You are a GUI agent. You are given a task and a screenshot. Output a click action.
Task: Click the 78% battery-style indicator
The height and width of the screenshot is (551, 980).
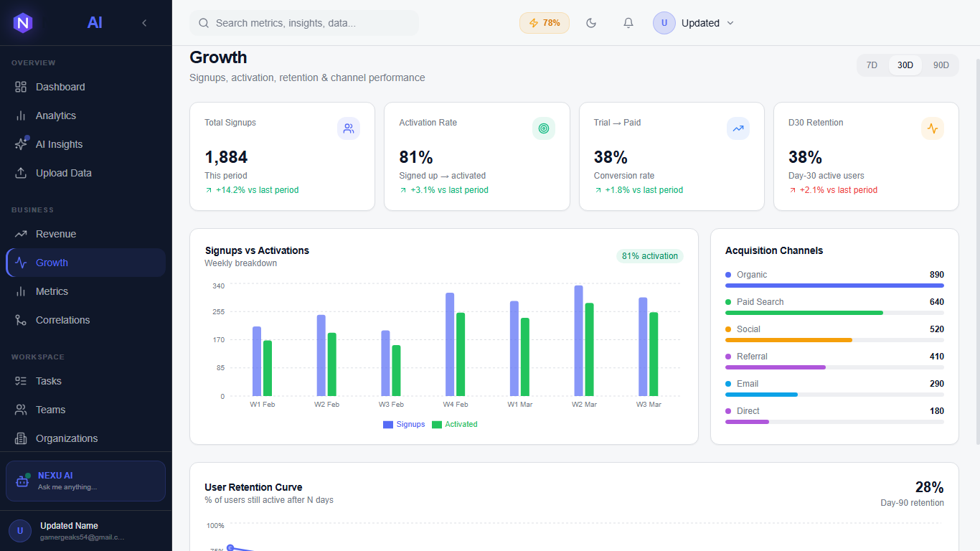click(544, 22)
